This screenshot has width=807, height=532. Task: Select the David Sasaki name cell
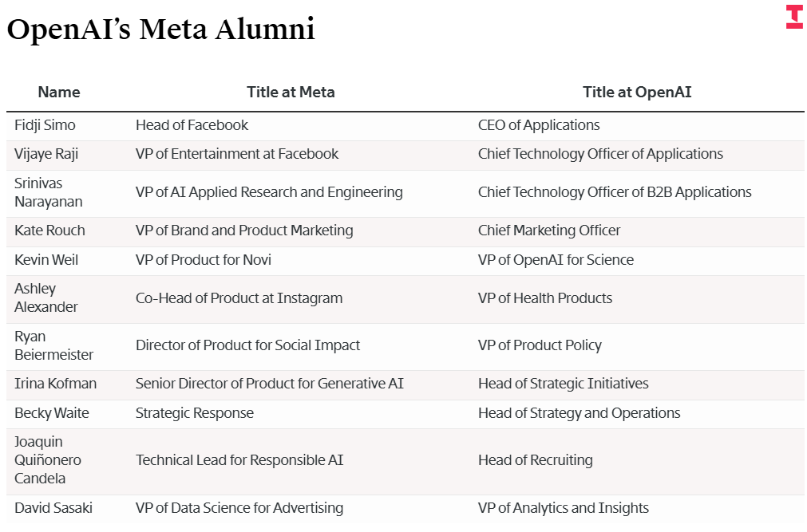53,508
